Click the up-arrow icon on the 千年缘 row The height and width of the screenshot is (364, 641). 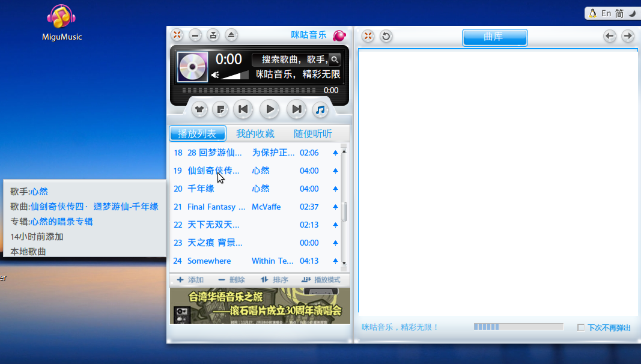335,189
